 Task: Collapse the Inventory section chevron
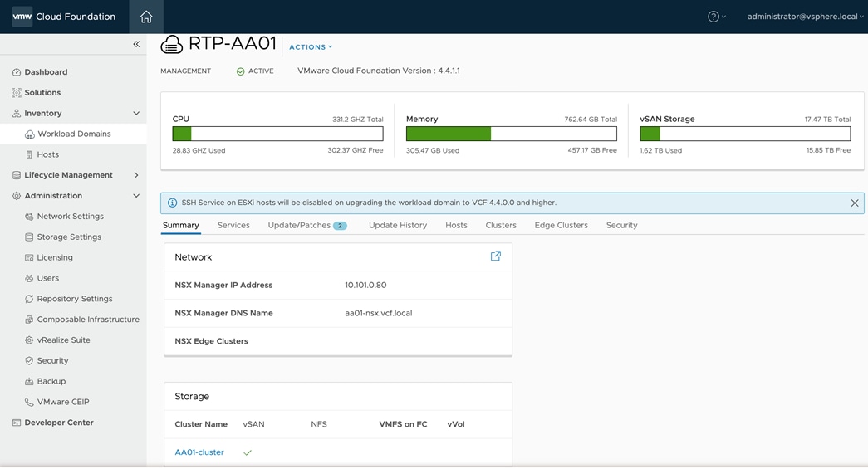tap(136, 114)
